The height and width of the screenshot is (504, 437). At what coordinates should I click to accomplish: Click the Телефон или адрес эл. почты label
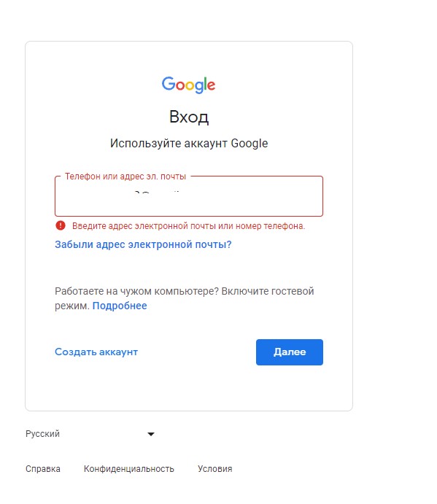125,177
